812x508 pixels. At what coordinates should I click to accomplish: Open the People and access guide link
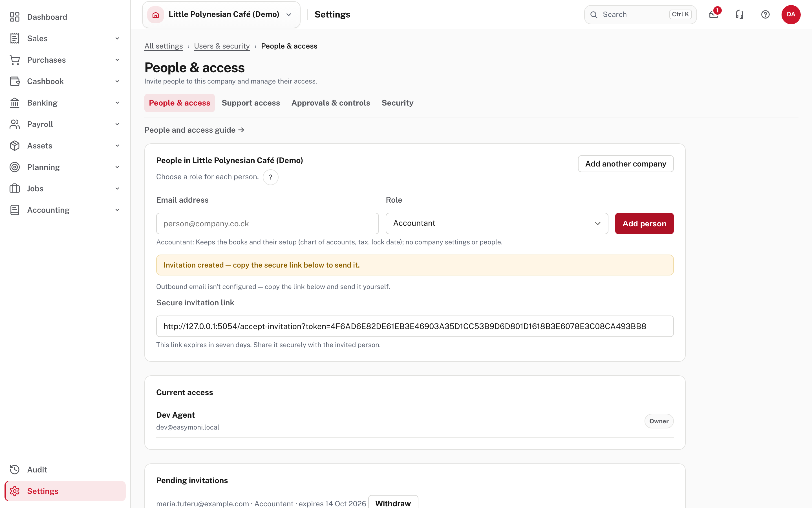point(194,130)
